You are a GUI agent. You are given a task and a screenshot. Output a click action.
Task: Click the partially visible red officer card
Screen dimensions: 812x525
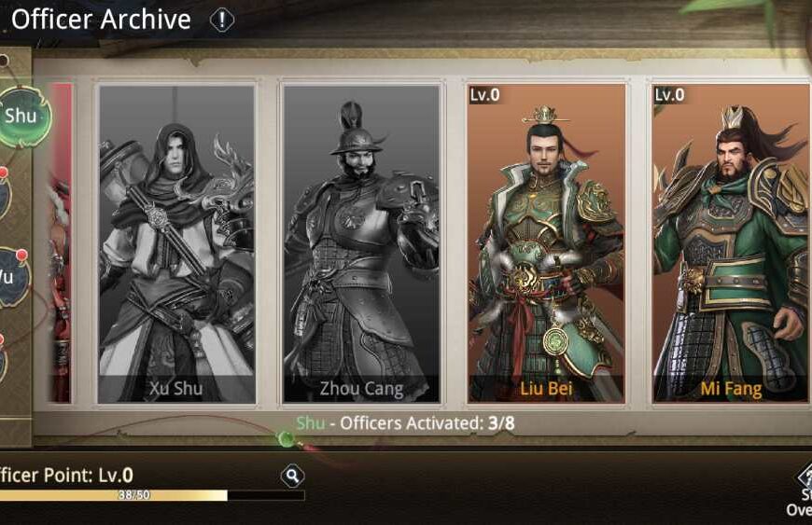[x=62, y=243]
